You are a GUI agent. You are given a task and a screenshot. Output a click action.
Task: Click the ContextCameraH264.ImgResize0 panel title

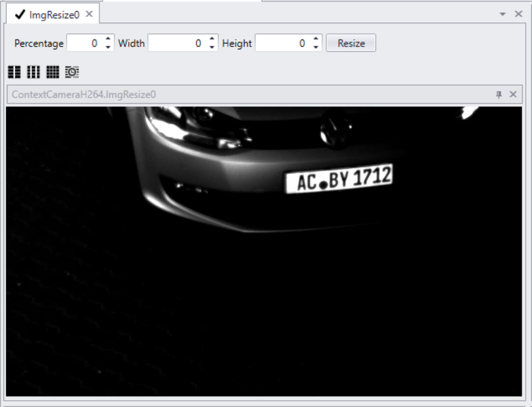tap(84, 94)
